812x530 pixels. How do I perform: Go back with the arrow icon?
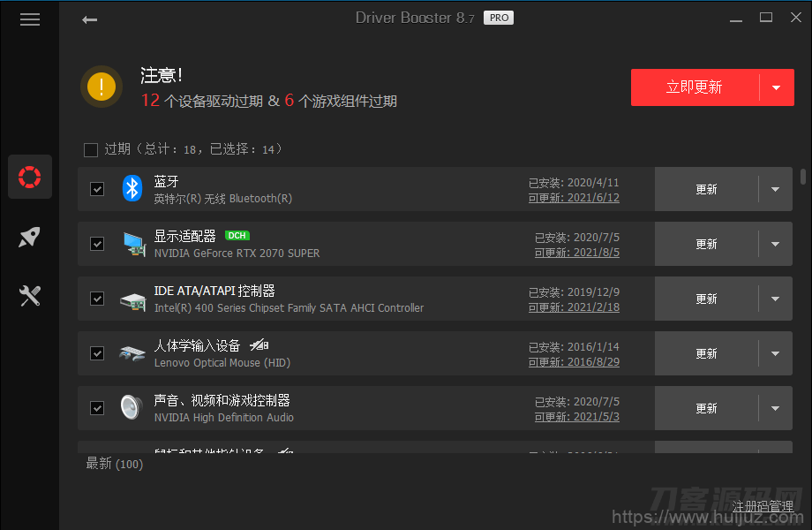point(90,19)
